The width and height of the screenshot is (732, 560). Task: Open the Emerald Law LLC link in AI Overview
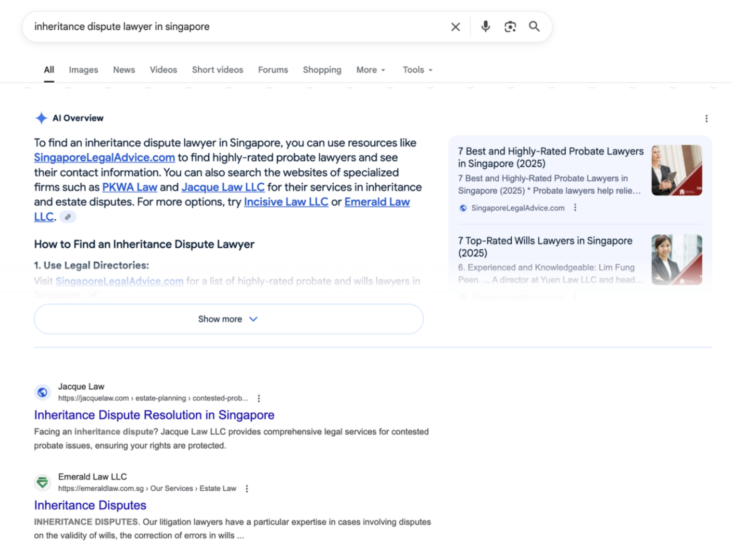(377, 202)
